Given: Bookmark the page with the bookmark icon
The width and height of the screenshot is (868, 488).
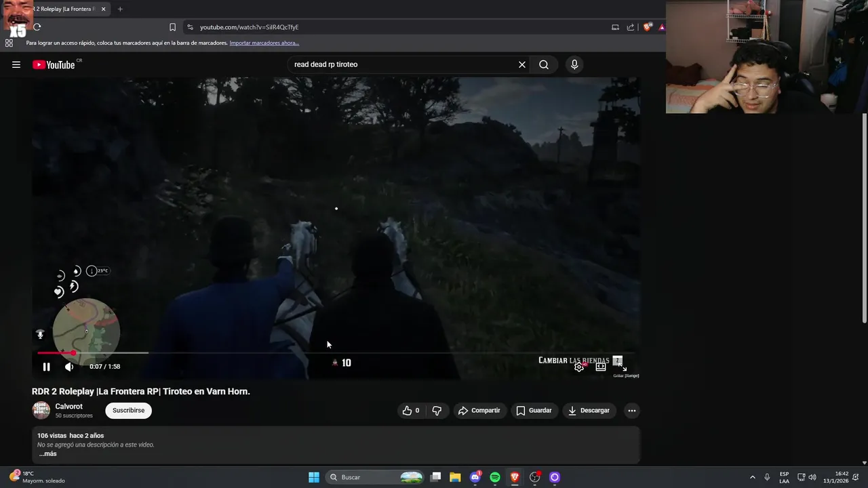Looking at the screenshot, I should [x=172, y=27].
